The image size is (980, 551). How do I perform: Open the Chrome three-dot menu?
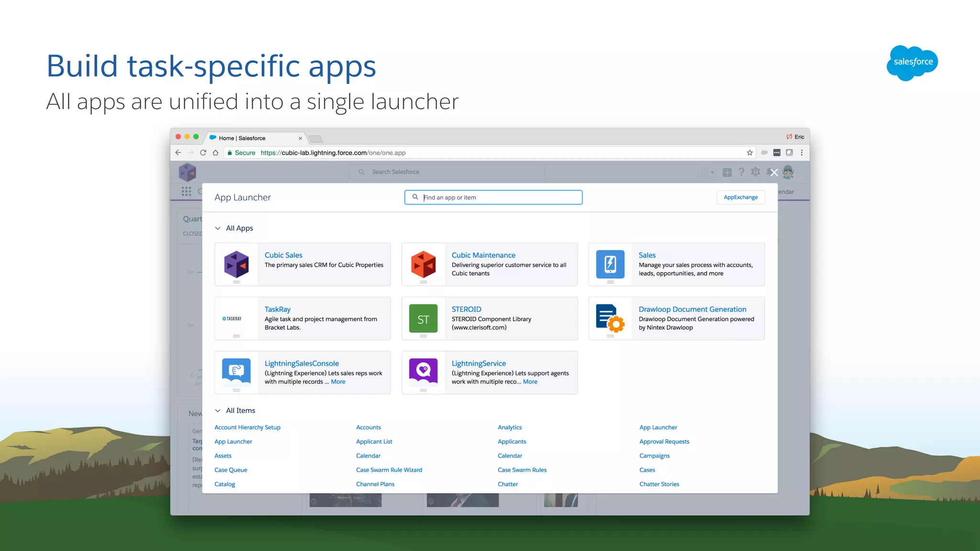pyautogui.click(x=802, y=153)
